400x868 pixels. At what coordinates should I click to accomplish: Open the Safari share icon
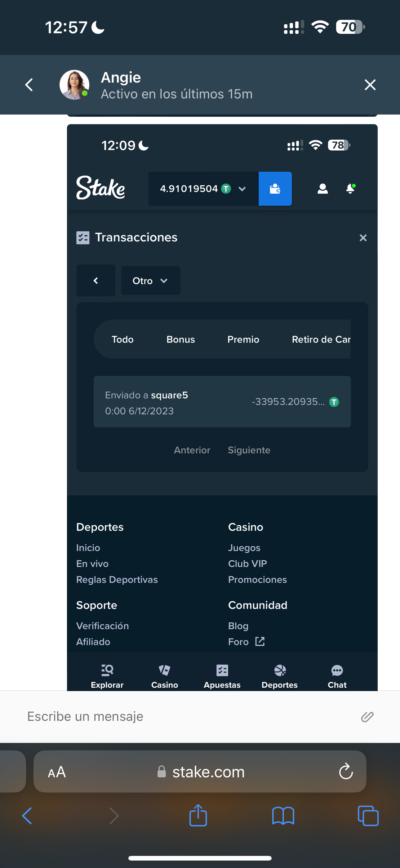pos(198,815)
